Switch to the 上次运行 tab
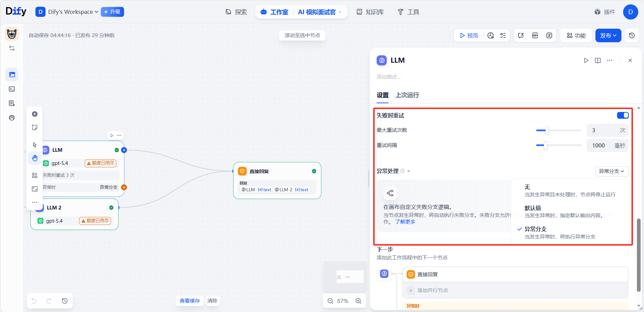The width and height of the screenshot is (644, 312). click(407, 95)
